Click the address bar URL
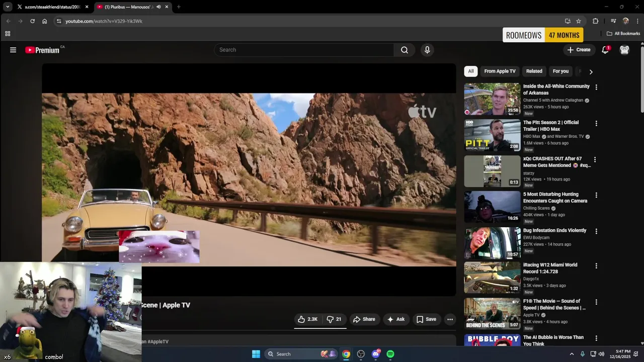644x362 pixels. pos(104,21)
